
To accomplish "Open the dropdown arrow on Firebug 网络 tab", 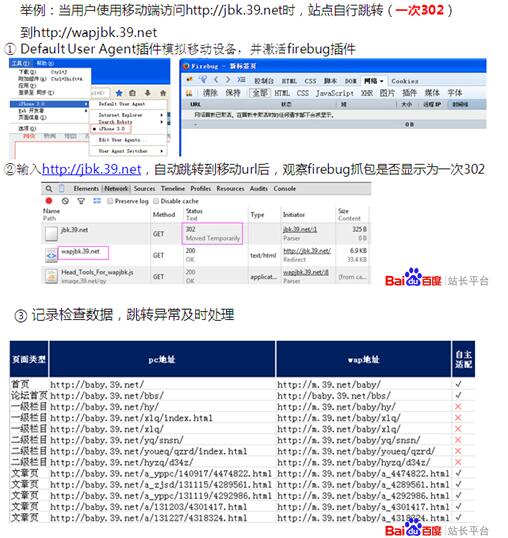I will 381,81.
